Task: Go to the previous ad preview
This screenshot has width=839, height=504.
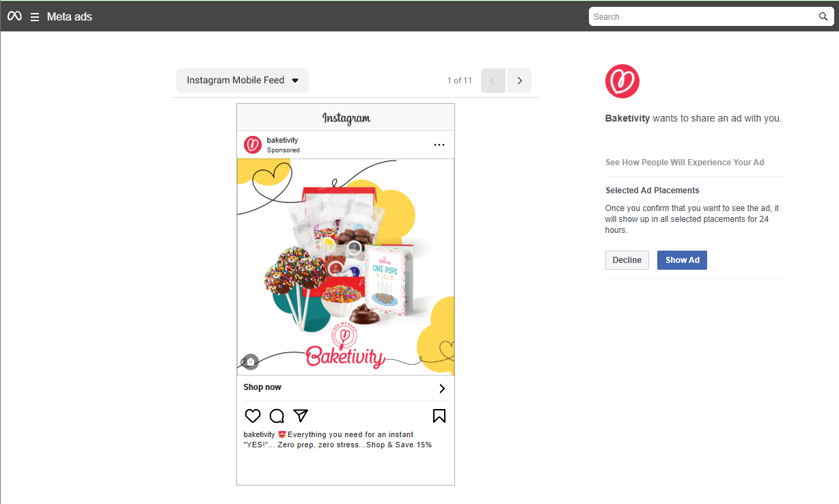Action: pyautogui.click(x=493, y=81)
